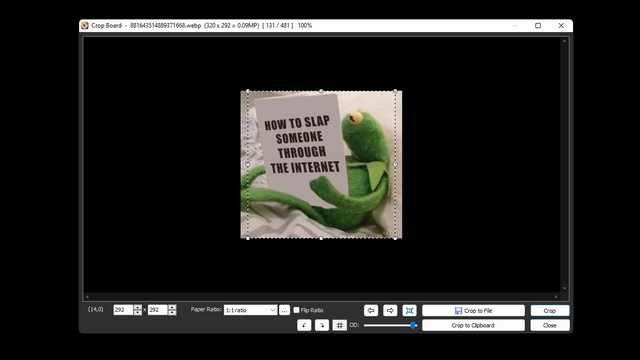Image resolution: width=640 pixels, height=360 pixels.
Task: Click the OD opacity slider
Action: coord(390,325)
